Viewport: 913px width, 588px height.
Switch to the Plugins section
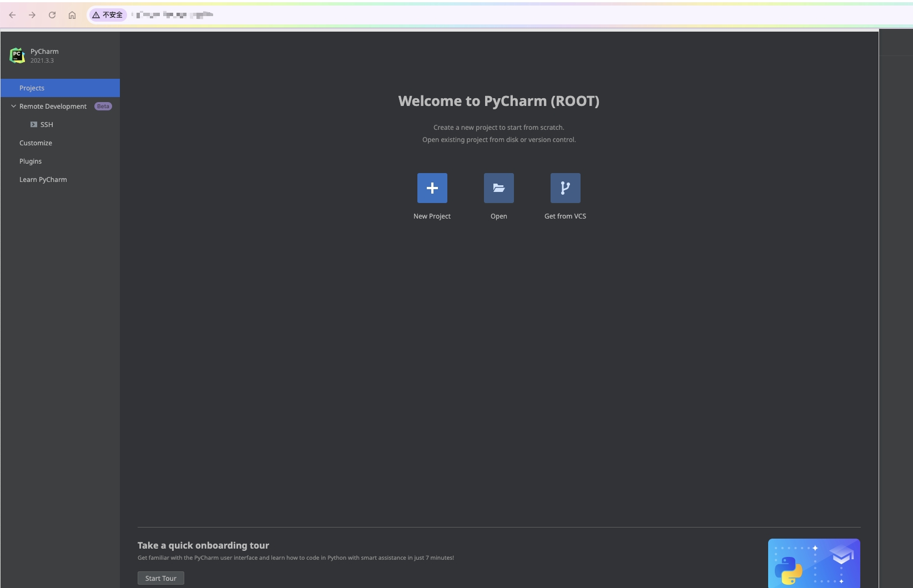[31, 161]
